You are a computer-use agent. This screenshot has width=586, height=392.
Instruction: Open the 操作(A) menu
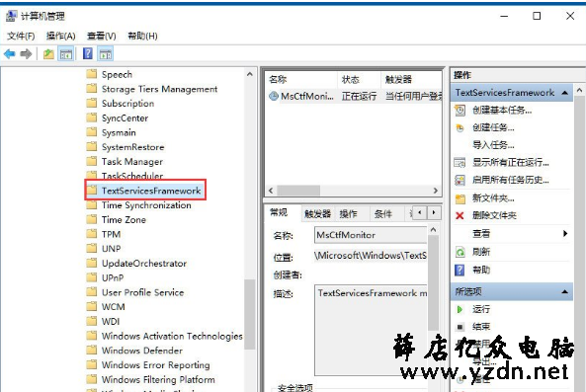coord(61,36)
